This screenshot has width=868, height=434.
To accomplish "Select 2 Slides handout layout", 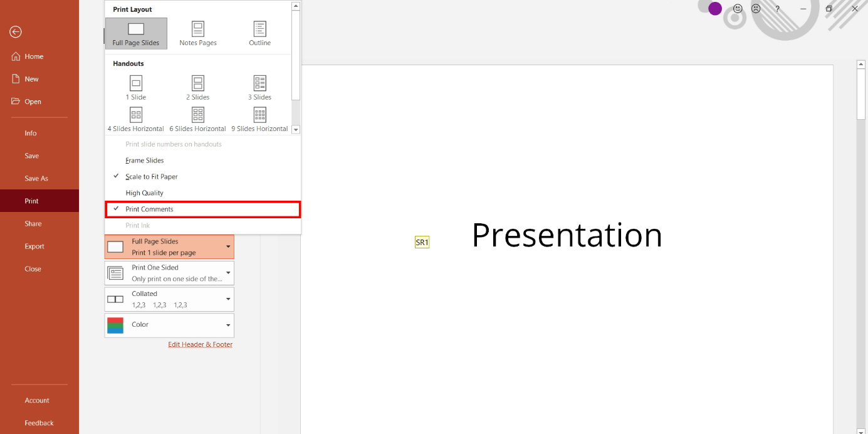I will 198,88.
